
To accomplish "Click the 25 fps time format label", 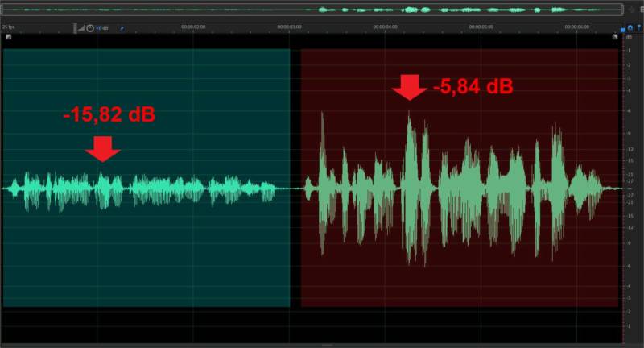I will point(9,27).
